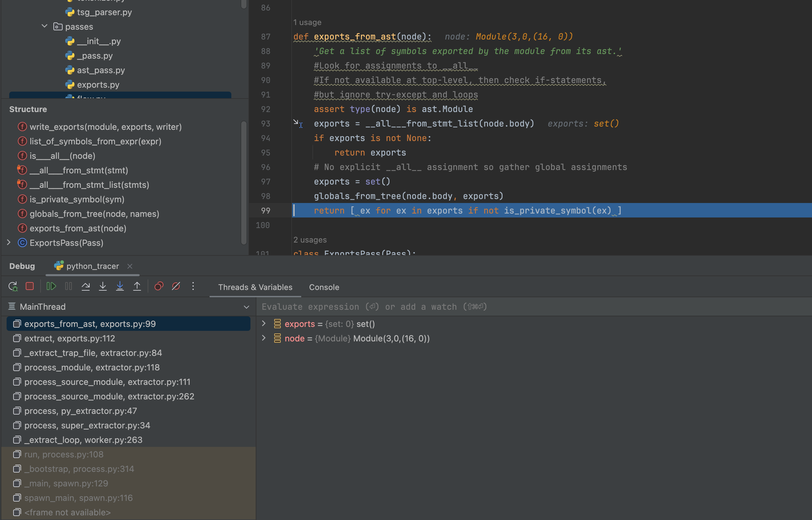Select frame process_source_module, extractor.py:111
Image resolution: width=812 pixels, height=520 pixels.
pos(128,382)
